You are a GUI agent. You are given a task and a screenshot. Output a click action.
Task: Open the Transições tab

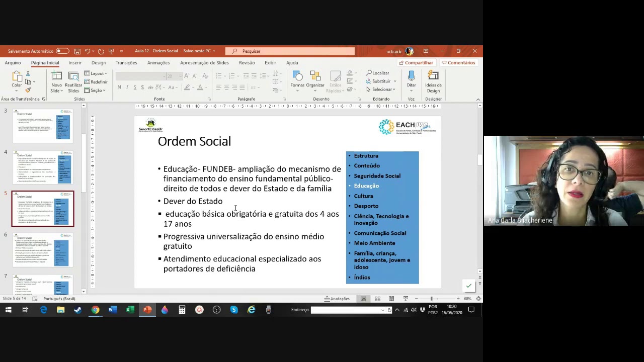pos(126,63)
